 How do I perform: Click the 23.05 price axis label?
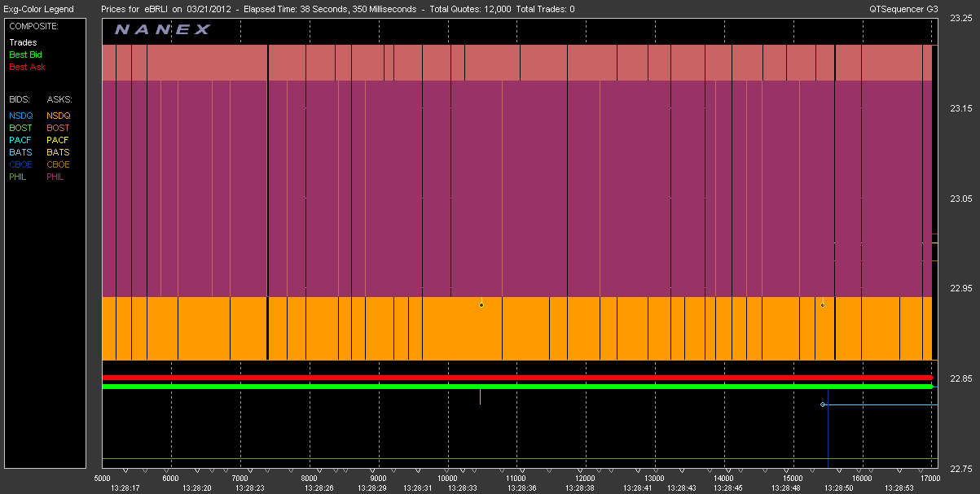click(962, 199)
